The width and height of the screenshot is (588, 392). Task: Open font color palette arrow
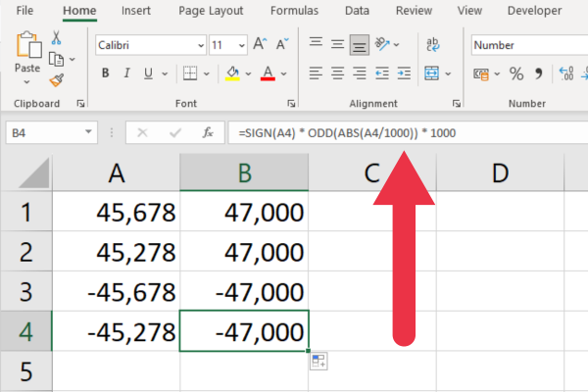(x=283, y=73)
